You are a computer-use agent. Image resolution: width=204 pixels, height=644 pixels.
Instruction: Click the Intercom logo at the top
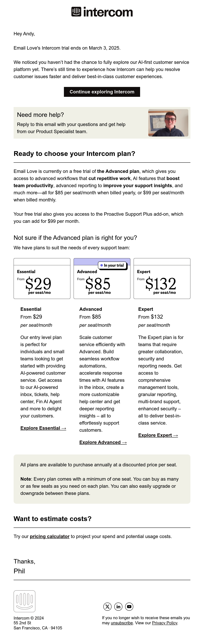[x=102, y=12]
